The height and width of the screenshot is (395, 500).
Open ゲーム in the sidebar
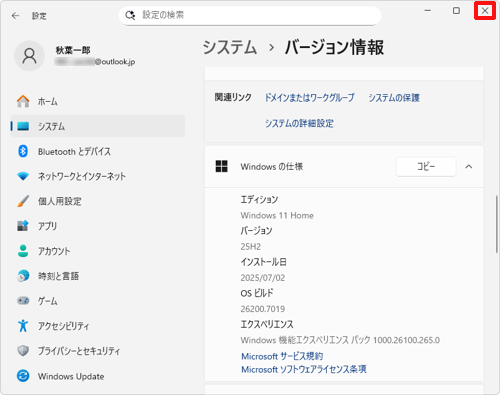tap(98, 301)
